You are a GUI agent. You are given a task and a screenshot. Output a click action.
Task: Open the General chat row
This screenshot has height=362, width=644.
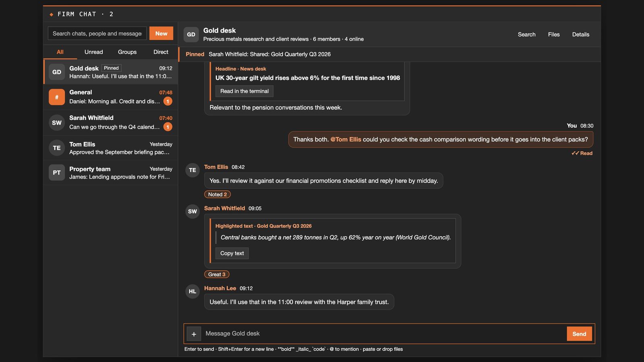tap(111, 97)
